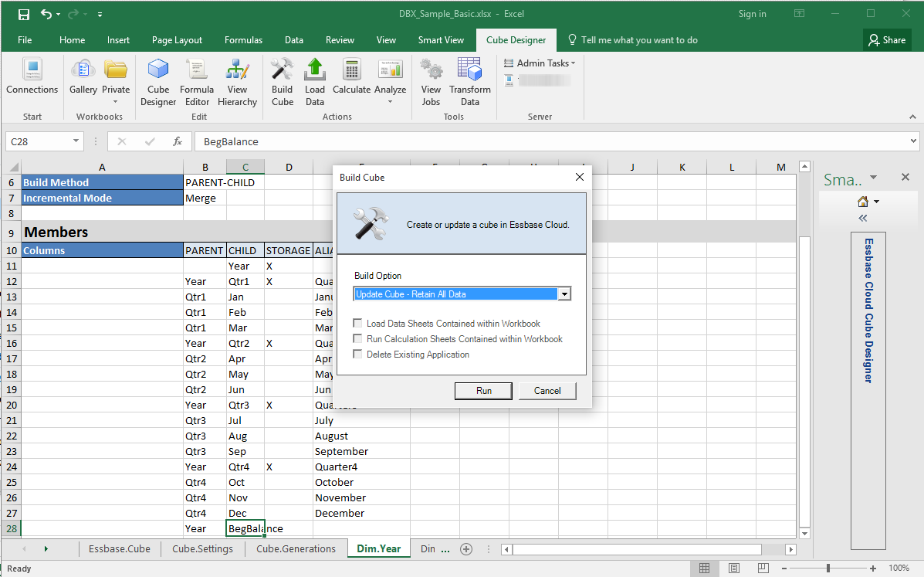Click the Share button
This screenshot has width=924, height=577.
tap(887, 40)
